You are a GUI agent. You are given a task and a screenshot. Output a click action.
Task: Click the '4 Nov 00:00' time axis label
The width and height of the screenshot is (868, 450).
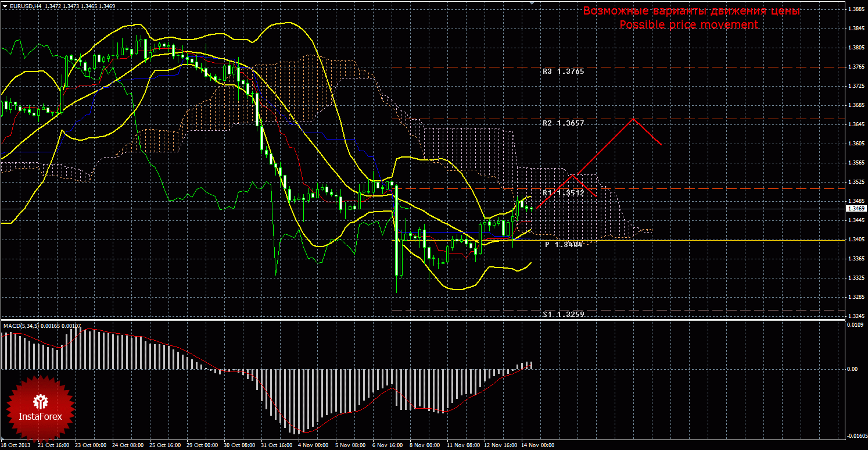point(313,445)
